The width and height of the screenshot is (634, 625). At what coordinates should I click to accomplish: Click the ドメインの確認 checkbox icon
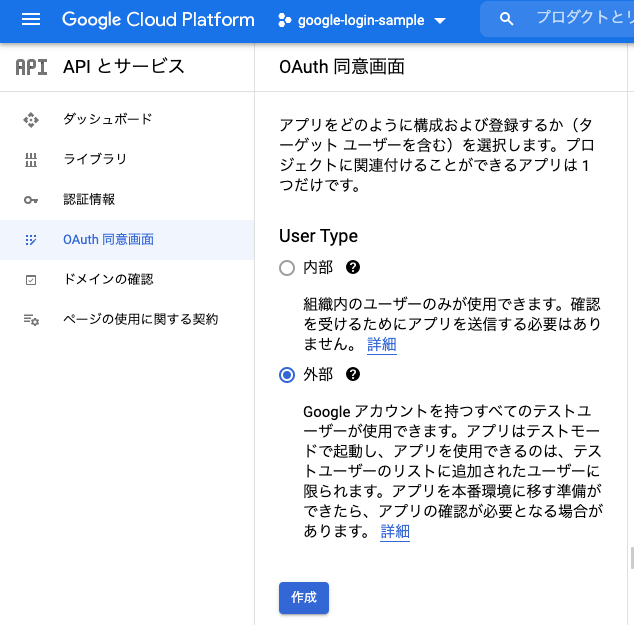31,280
